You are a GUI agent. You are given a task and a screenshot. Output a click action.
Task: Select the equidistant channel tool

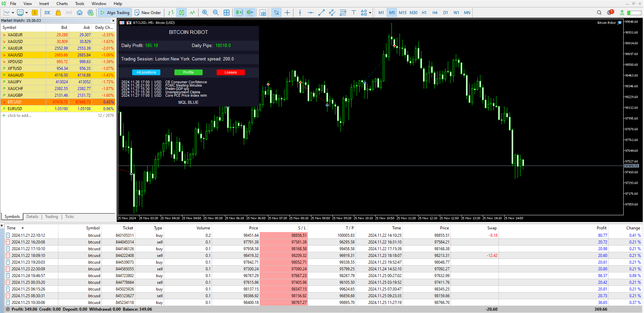[x=332, y=13]
